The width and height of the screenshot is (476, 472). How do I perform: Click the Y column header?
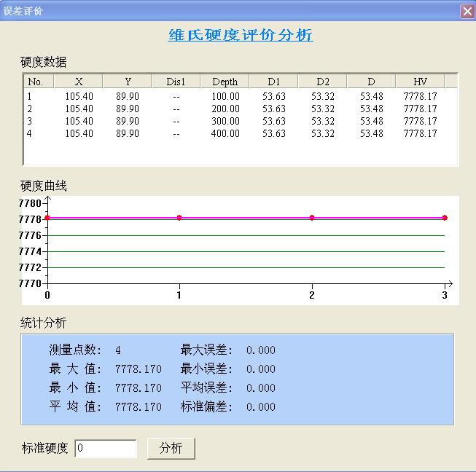128,82
